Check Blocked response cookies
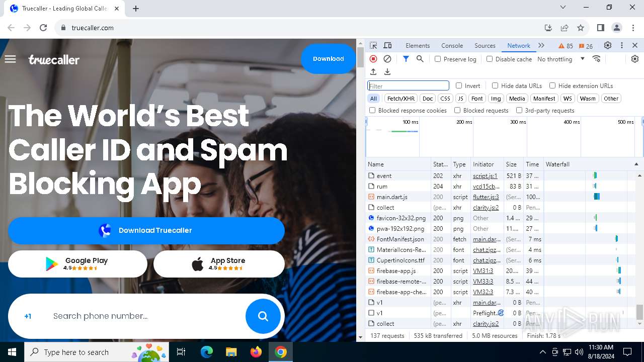Screen dimensions: 644x362 372,110
